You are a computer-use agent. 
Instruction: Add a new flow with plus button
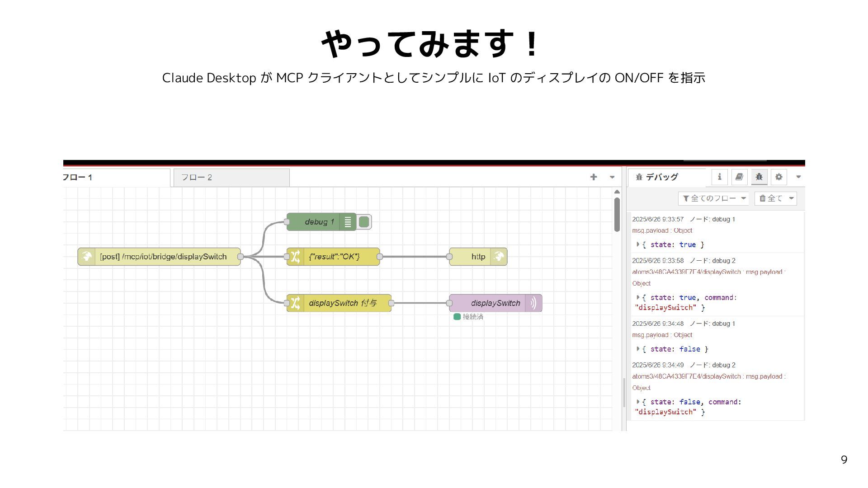(x=594, y=177)
